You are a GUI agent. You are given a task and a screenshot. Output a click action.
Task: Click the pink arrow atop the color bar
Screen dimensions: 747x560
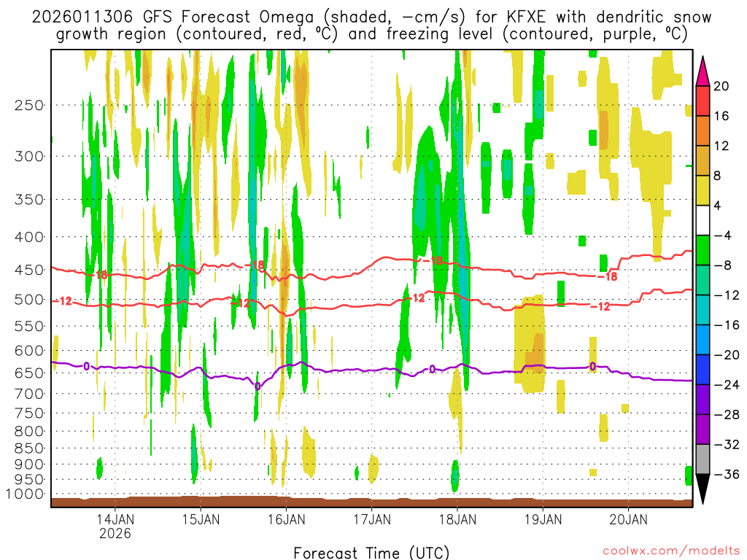703,71
